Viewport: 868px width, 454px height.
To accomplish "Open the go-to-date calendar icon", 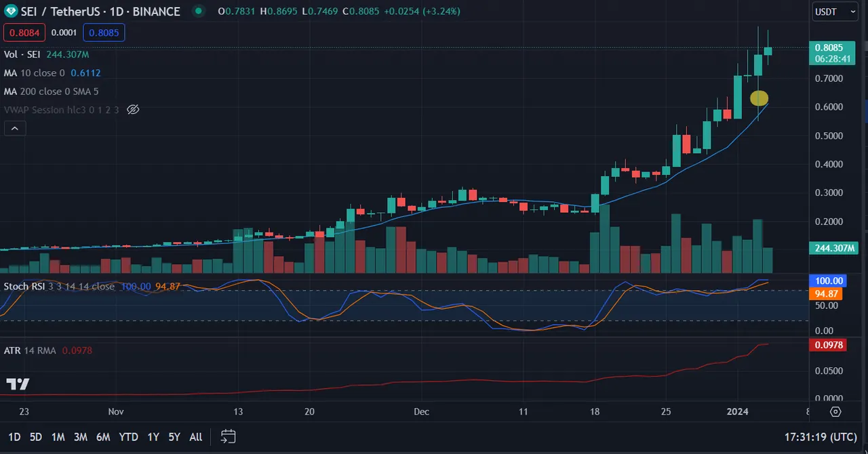I will coord(229,436).
